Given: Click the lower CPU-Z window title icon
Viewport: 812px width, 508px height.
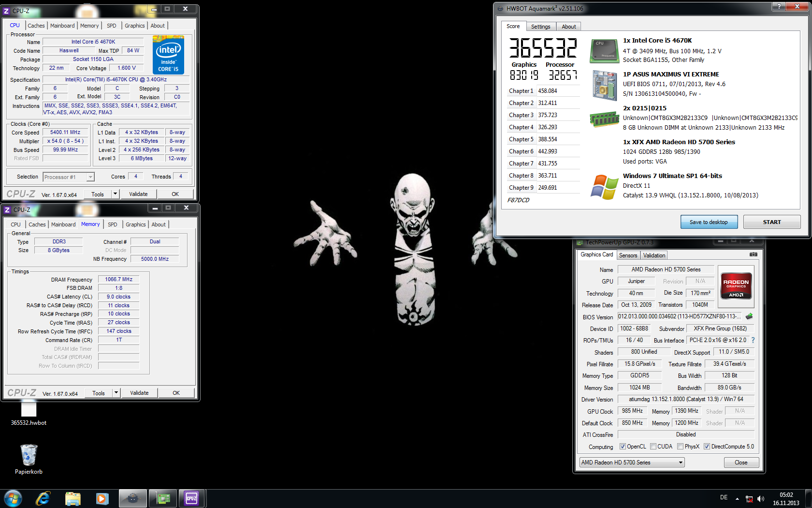Looking at the screenshot, I should point(7,209).
